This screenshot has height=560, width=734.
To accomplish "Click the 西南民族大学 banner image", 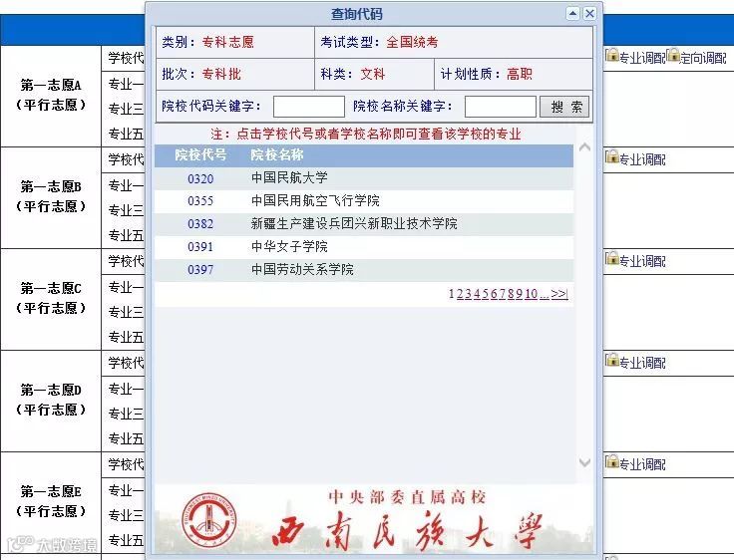I will coord(374,519).
